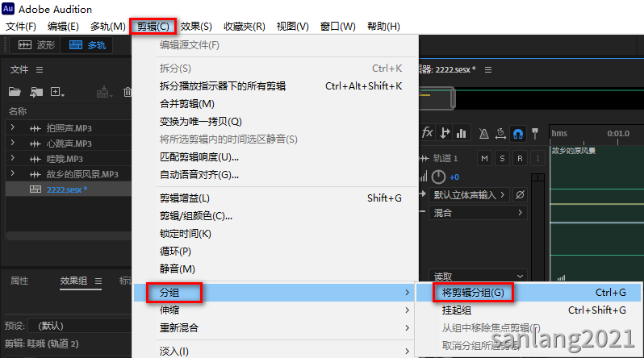Select the 拍照声.MP3 file
This screenshot has width=644, height=358.
click(x=69, y=128)
